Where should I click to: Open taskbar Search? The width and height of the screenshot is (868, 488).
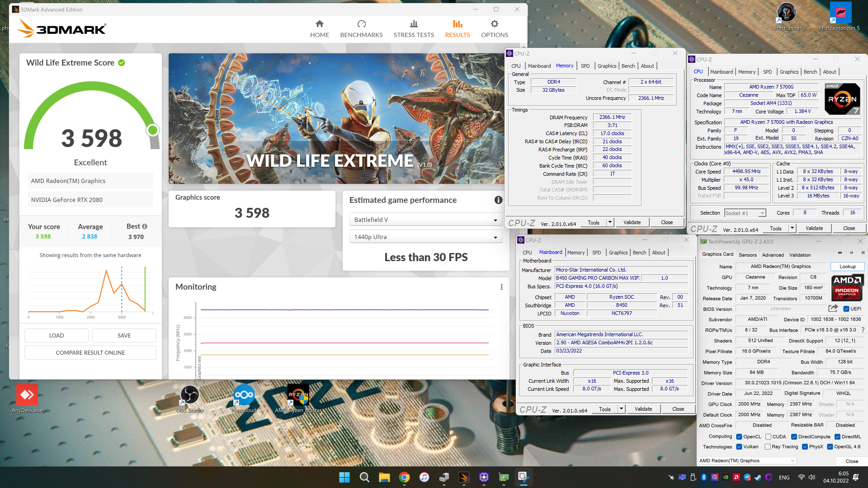[x=364, y=477]
